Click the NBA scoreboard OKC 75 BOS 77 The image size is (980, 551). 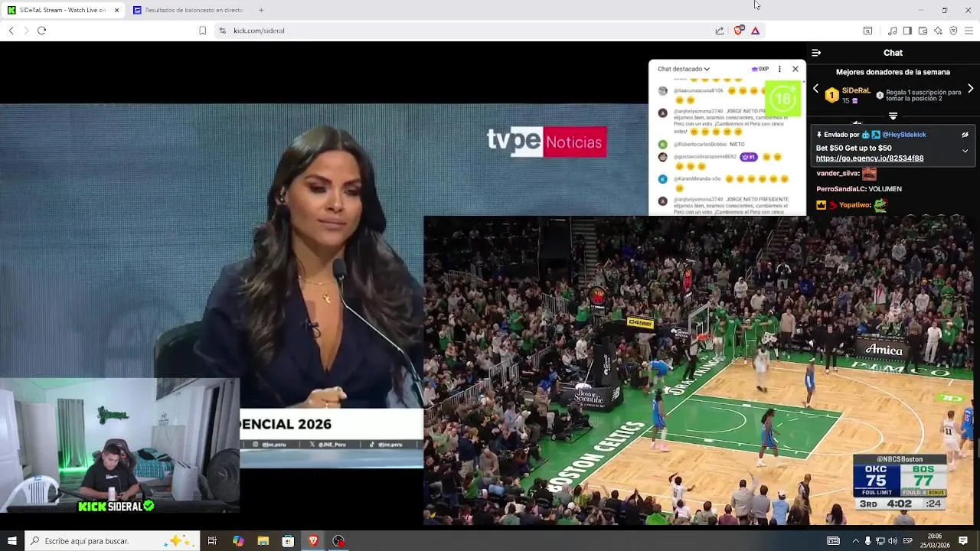click(x=900, y=483)
